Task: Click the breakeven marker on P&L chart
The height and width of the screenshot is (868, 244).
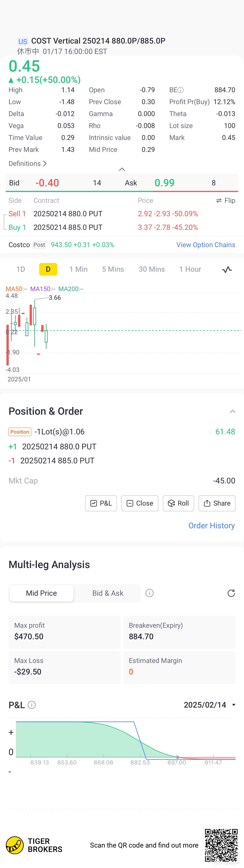Action: 178,757
